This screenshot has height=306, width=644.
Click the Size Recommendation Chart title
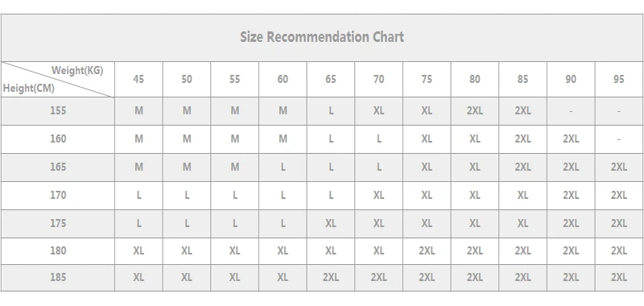322,37
